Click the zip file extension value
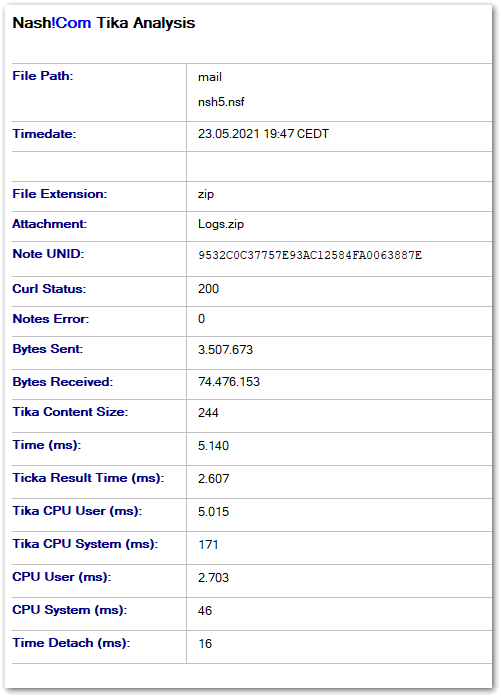 206,194
